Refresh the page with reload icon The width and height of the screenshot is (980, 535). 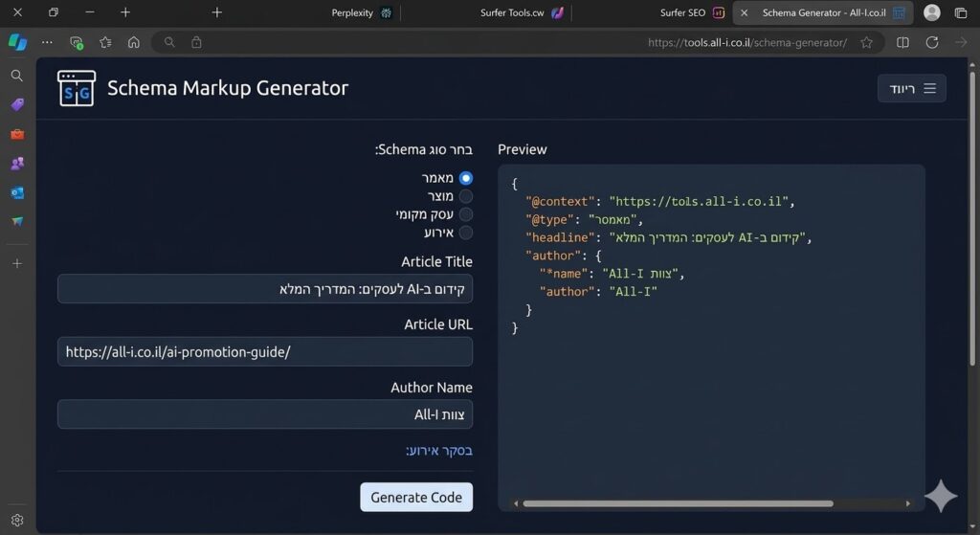click(x=931, y=42)
